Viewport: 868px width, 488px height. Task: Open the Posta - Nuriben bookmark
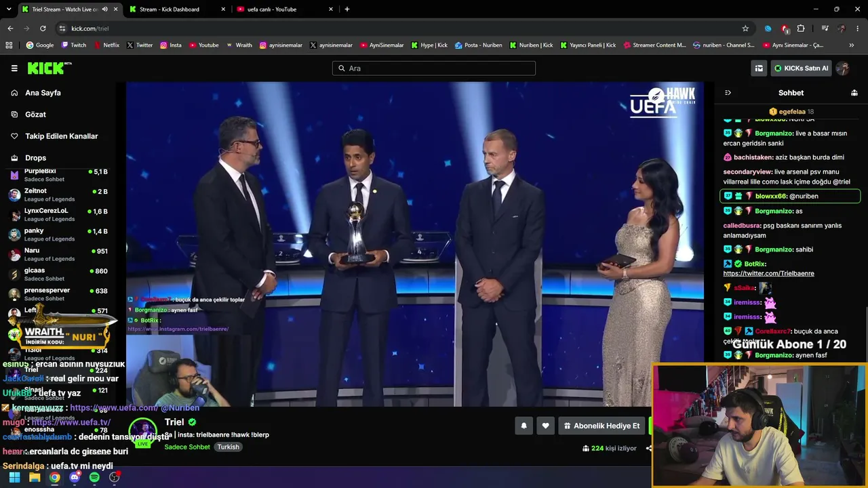(479, 45)
